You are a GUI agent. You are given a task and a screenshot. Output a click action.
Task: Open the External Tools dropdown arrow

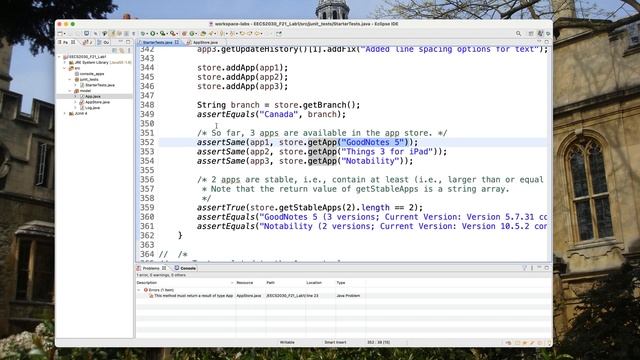[x=178, y=33]
